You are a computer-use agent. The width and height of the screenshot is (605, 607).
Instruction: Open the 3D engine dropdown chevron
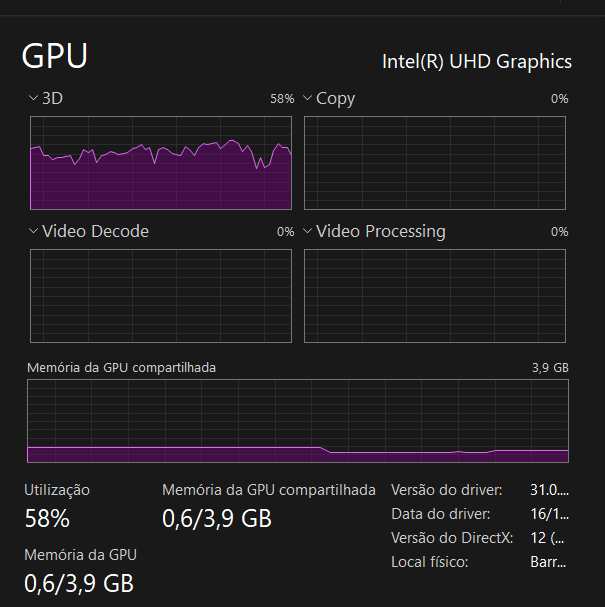pyautogui.click(x=34, y=99)
